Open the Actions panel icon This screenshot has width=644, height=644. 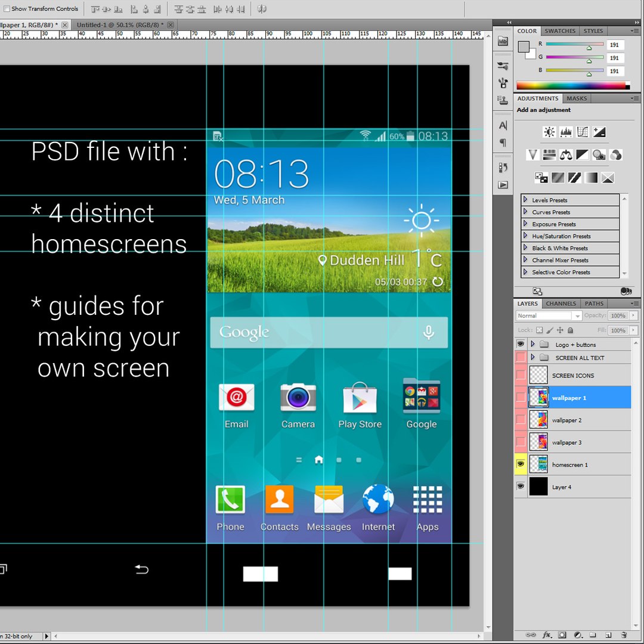(503, 185)
